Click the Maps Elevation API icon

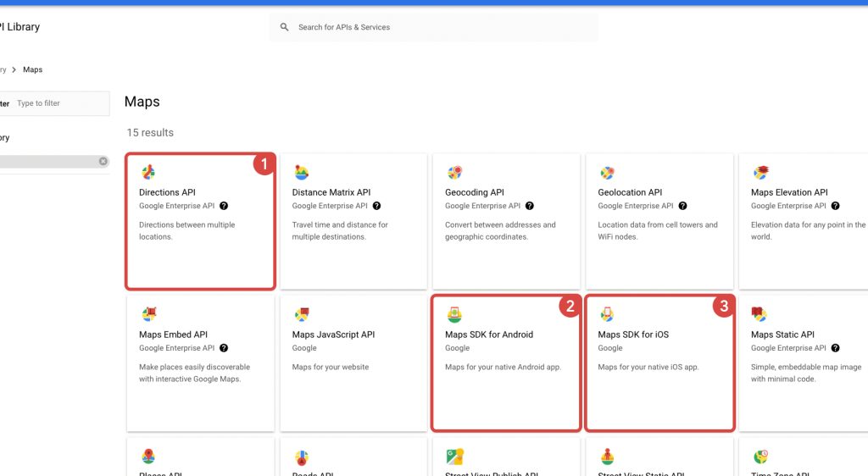pos(760,173)
